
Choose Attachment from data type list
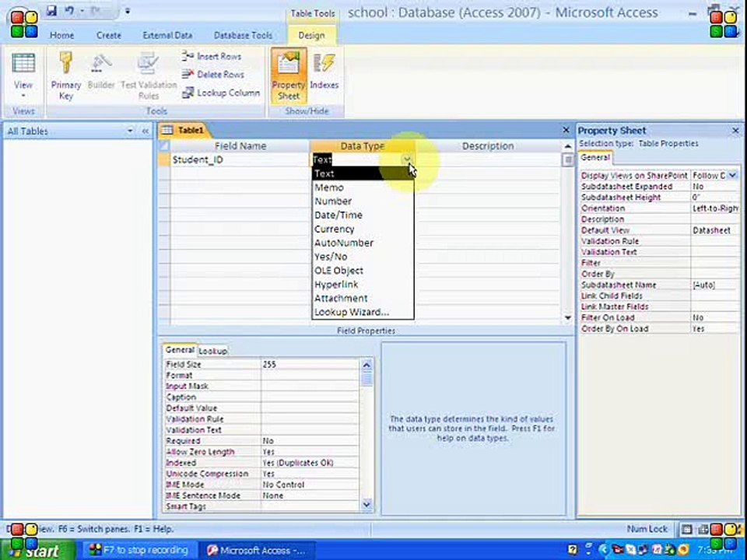pyautogui.click(x=363, y=298)
